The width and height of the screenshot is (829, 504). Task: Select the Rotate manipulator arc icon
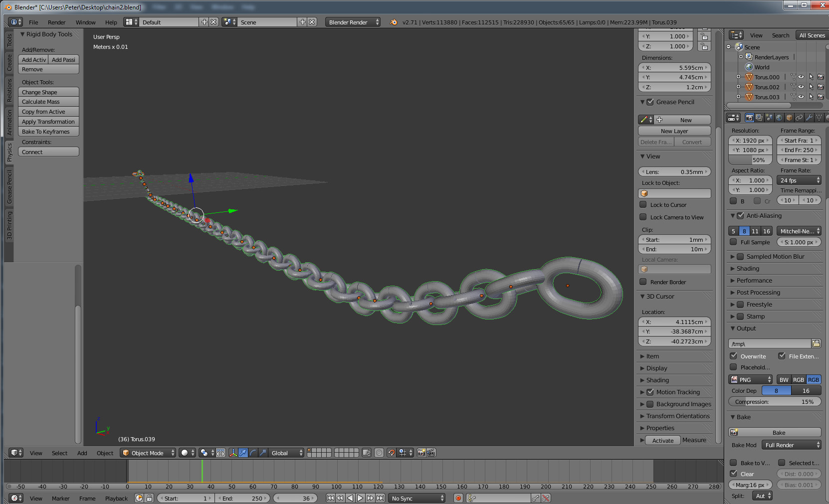click(x=253, y=453)
